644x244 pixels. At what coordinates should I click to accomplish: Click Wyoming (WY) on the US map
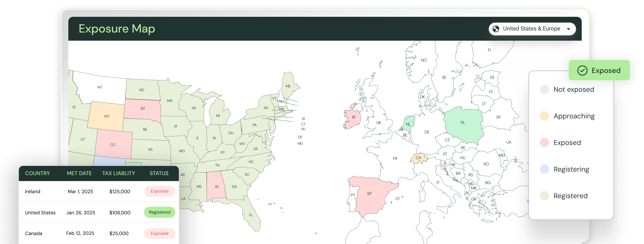106,116
